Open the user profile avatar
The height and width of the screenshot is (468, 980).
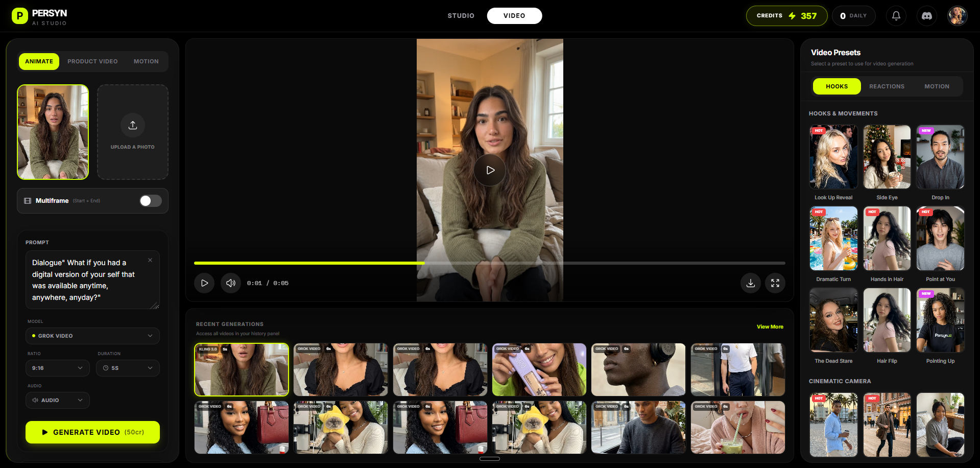[958, 16]
